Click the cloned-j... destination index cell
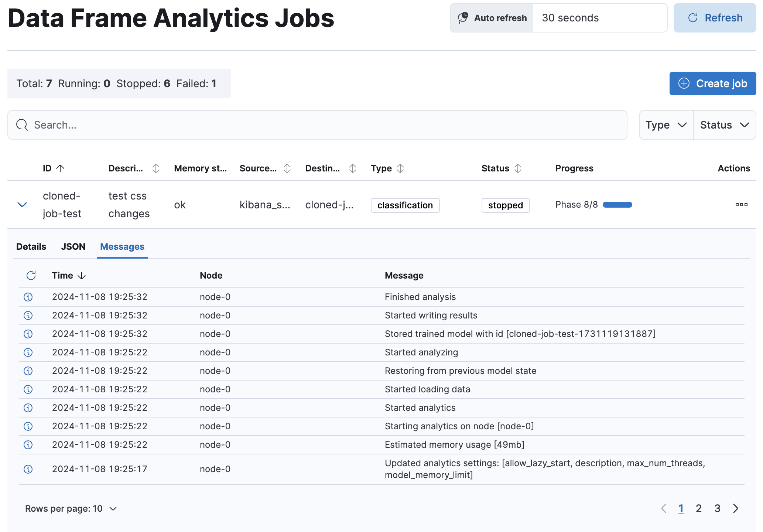Image resolution: width=763 pixels, height=532 pixels. 329,205
